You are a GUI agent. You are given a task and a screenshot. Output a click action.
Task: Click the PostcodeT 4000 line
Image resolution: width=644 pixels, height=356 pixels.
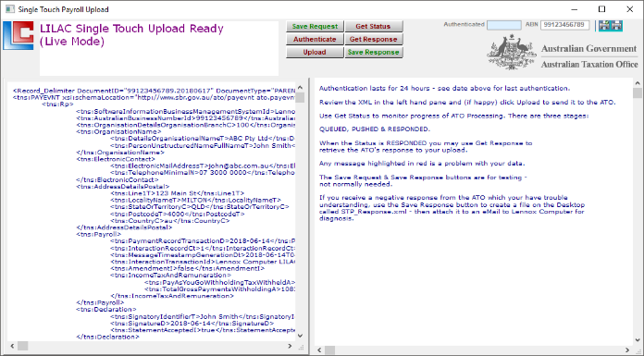tap(178, 214)
